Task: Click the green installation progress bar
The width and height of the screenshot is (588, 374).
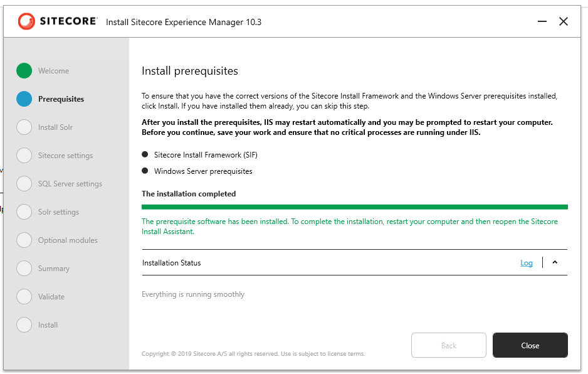Action: [x=354, y=206]
